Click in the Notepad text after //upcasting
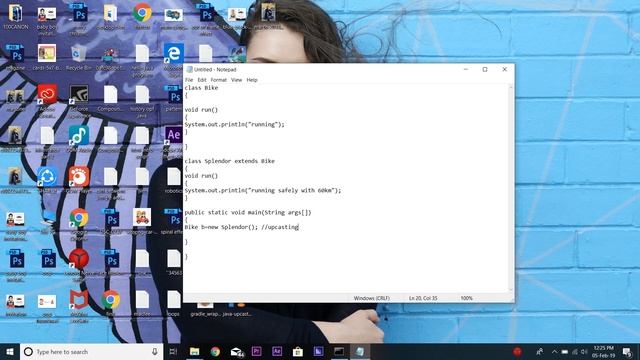Screen dimensions: 640x360 [x=299, y=227]
